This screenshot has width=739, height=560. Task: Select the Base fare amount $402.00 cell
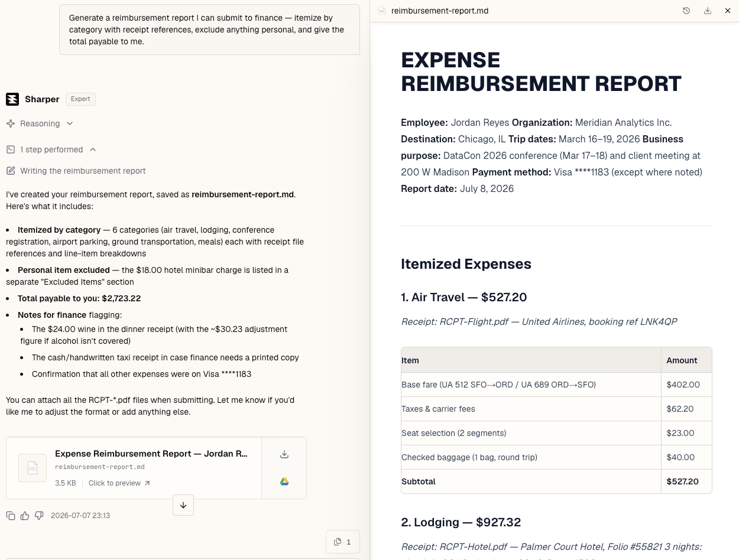point(686,385)
